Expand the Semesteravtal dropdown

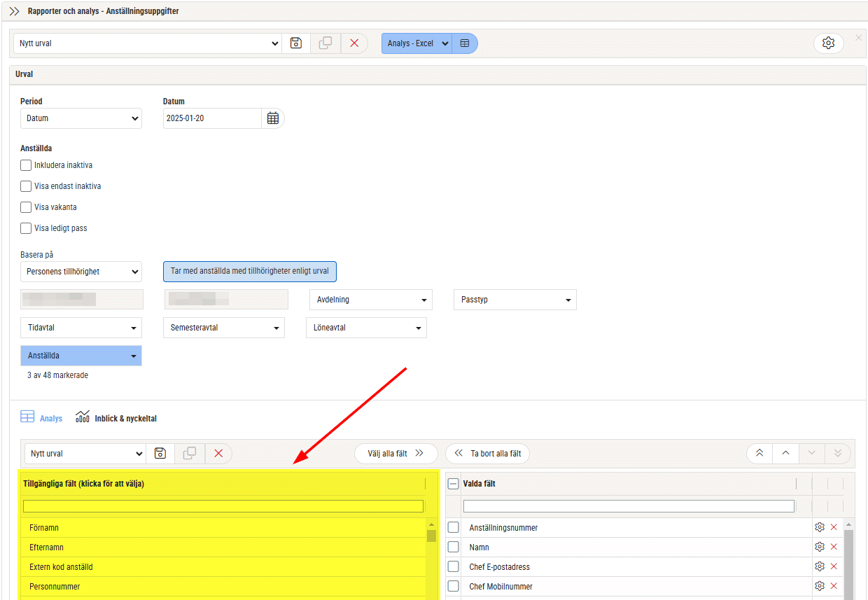(223, 328)
